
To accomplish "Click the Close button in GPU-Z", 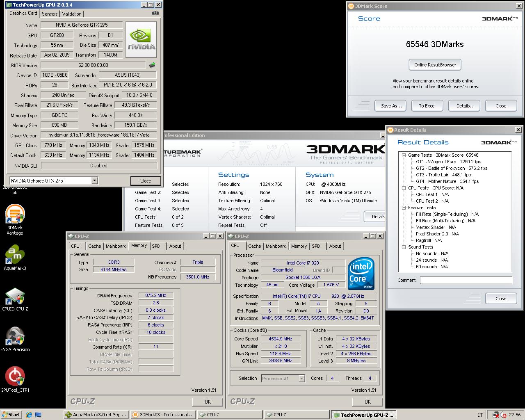I will tap(146, 181).
